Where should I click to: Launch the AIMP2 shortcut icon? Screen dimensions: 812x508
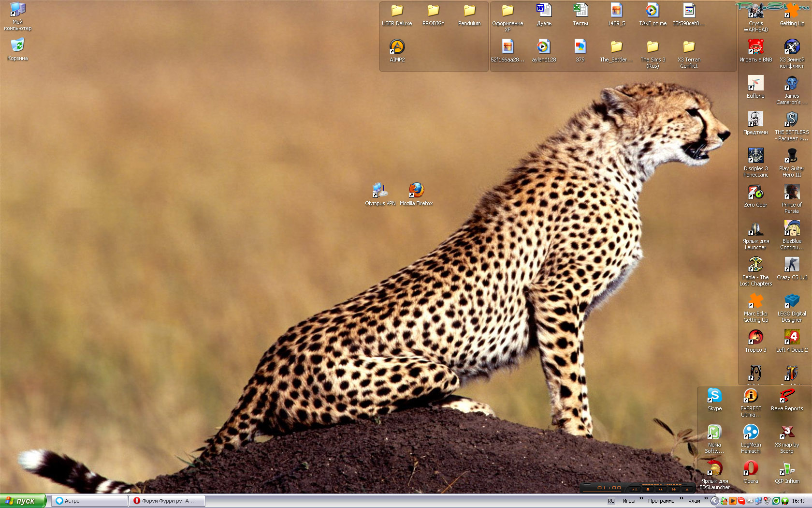(397, 47)
